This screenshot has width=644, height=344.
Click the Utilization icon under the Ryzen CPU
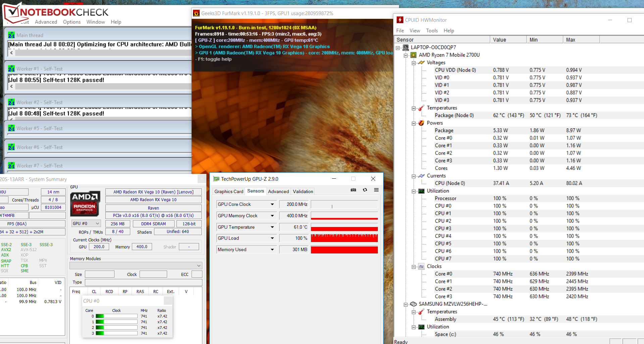[422, 191]
